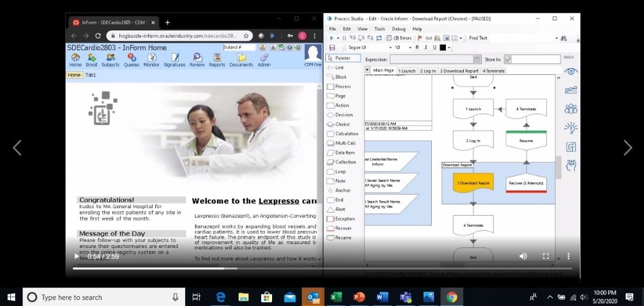Select the Link tool in the toolbox
644x306 pixels.
click(336, 67)
